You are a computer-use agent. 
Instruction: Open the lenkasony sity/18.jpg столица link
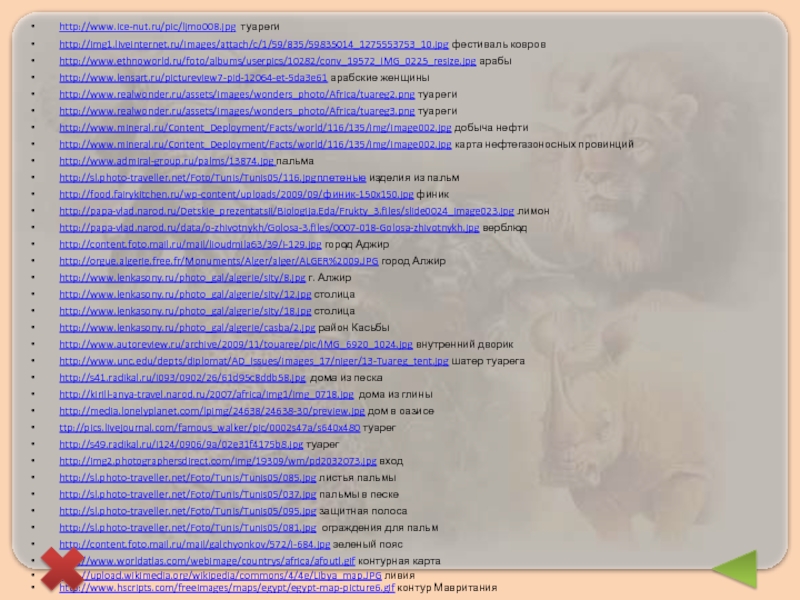click(x=185, y=311)
